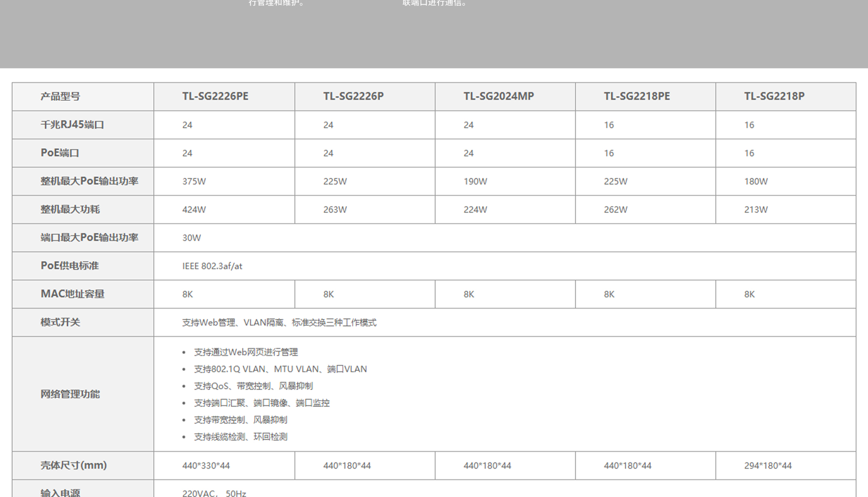
Task: Click the 180W PoE output value
Action: click(x=756, y=182)
